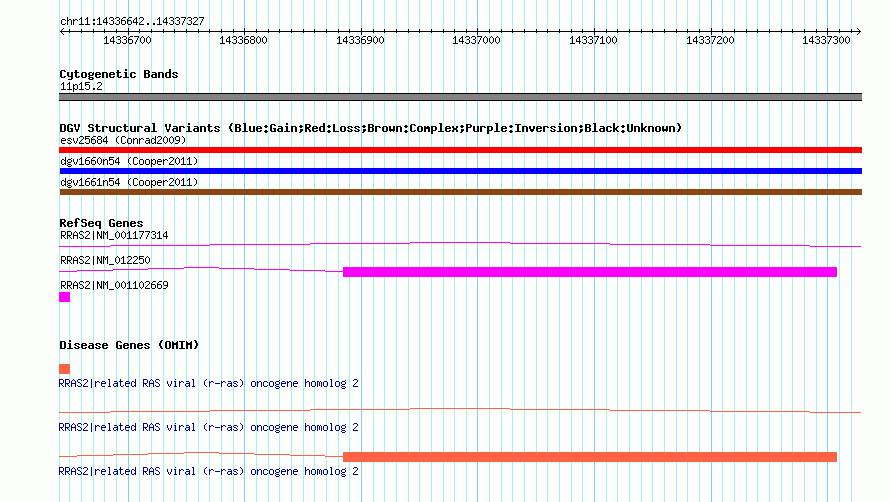Click the brown dgv1661n54 complex variant bar
The height and width of the screenshot is (502, 890).
pyautogui.click(x=460, y=192)
